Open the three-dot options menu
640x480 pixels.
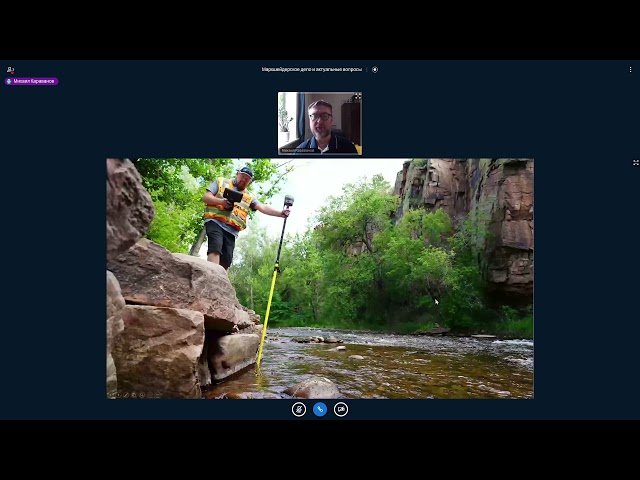[x=630, y=69]
